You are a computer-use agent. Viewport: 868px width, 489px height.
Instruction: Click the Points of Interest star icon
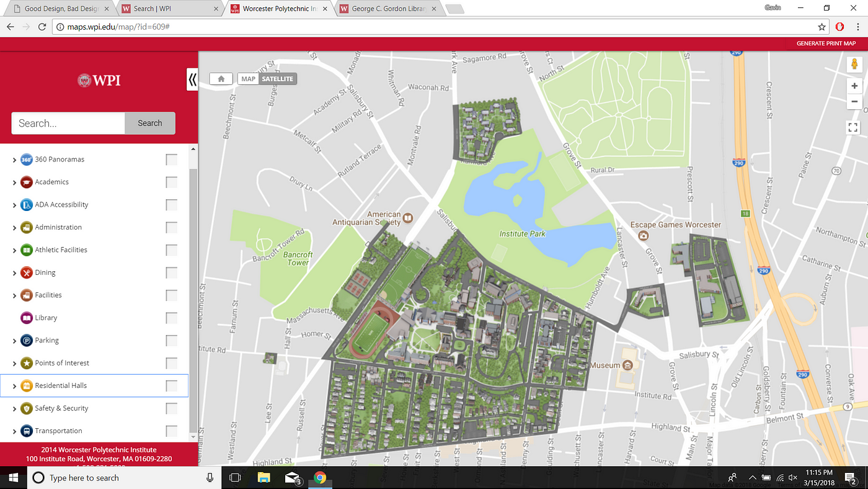tap(26, 363)
